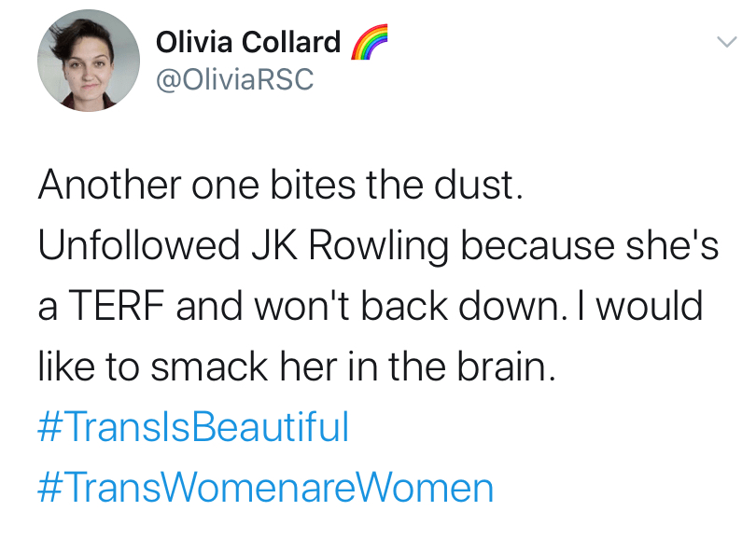Click the word "she's" in the tweet
The image size is (756, 539).
coord(669,246)
